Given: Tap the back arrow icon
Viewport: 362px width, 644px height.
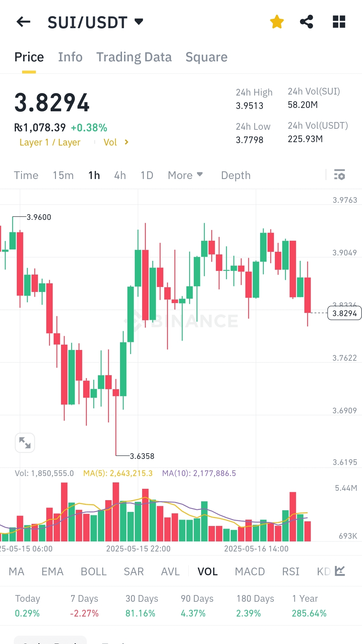Looking at the screenshot, I should tap(23, 22).
